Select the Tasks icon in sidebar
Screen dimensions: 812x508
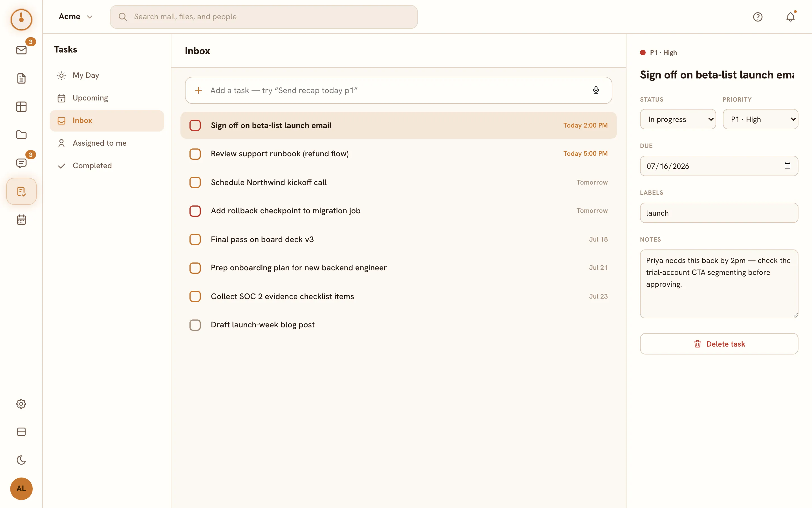click(x=21, y=192)
